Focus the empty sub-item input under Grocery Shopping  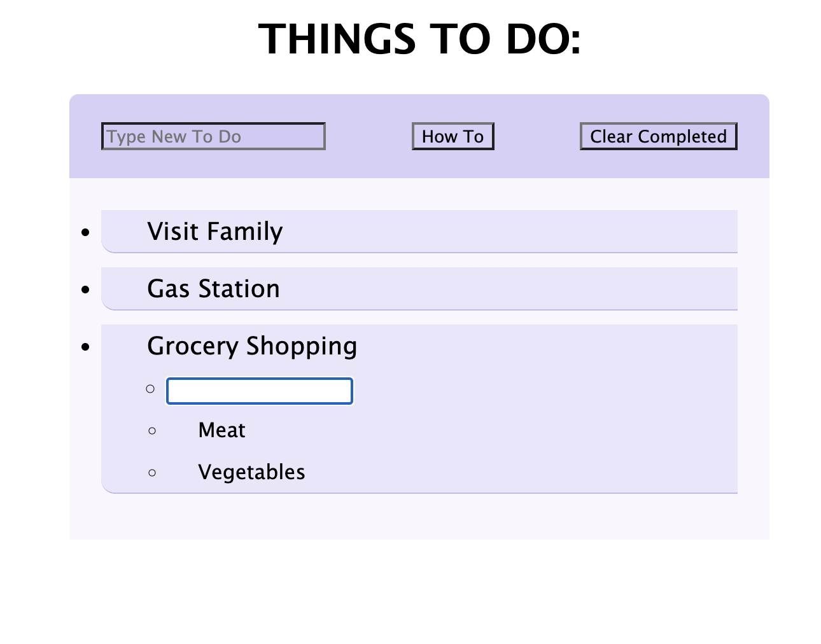[x=260, y=391]
